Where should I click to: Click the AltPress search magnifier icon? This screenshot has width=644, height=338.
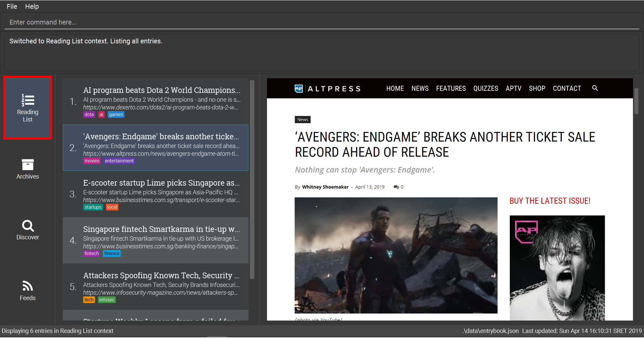[595, 88]
